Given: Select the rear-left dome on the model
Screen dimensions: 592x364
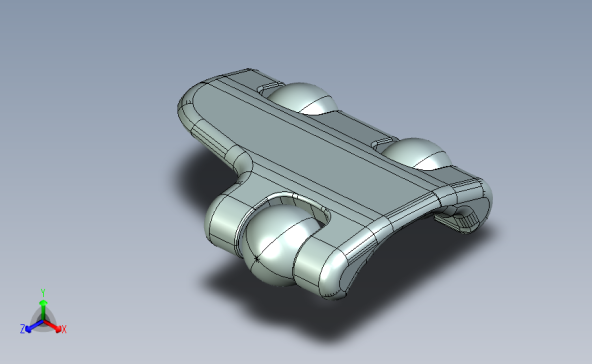Looking at the screenshot, I should pyautogui.click(x=302, y=98).
